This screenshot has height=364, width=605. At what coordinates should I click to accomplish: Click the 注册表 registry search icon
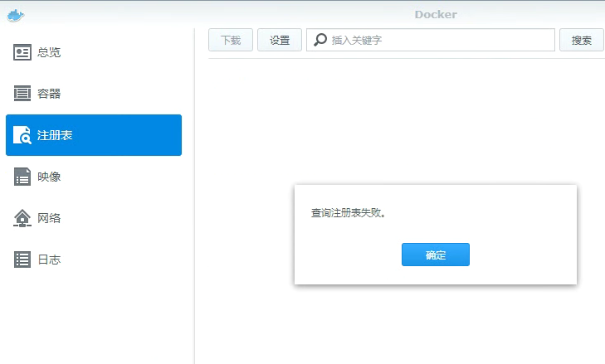[22, 135]
